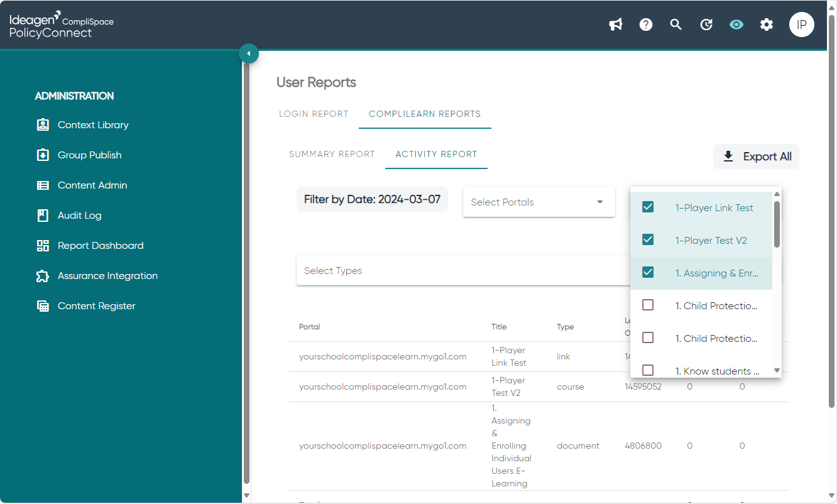Open the Select Types dropdown
The height and width of the screenshot is (504, 837).
(463, 270)
